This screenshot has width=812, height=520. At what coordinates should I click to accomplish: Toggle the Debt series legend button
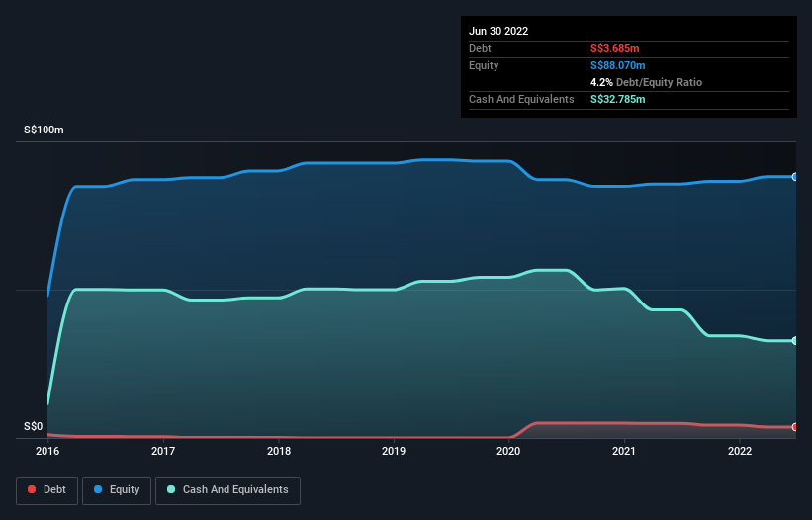pyautogui.click(x=46, y=490)
